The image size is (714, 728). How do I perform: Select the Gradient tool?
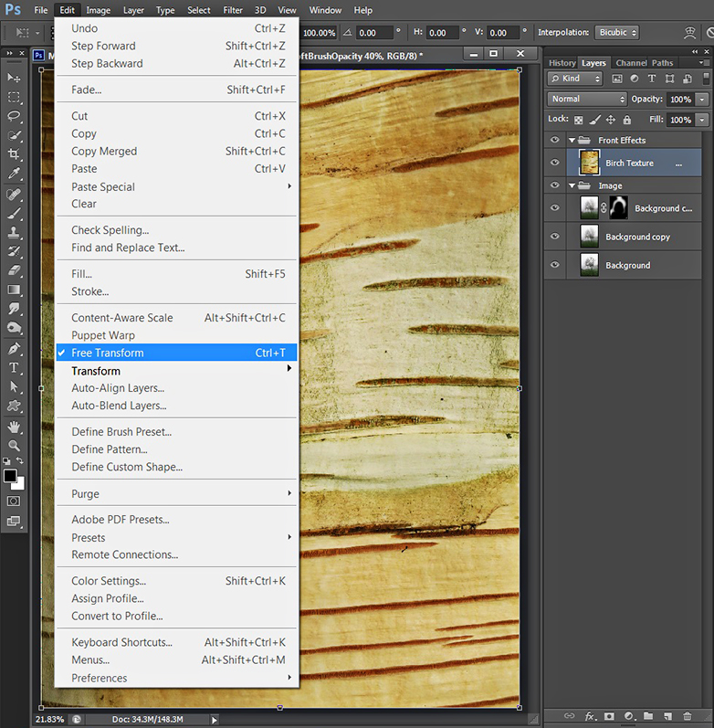coord(14,290)
